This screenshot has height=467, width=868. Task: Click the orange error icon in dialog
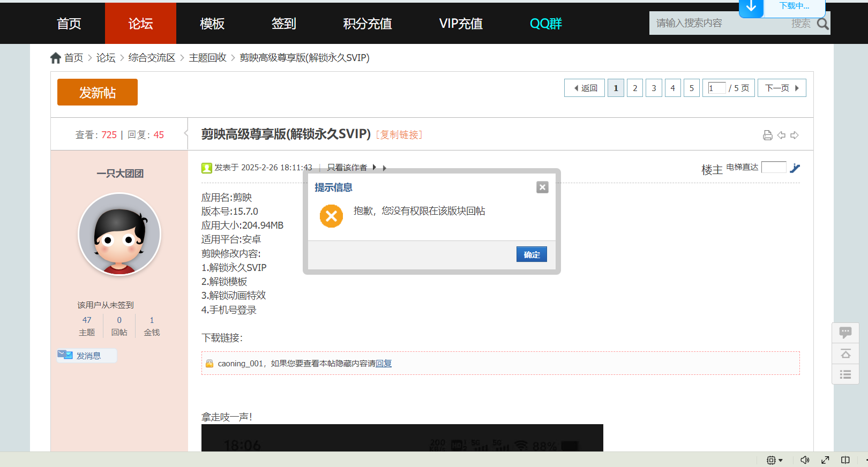(x=331, y=216)
